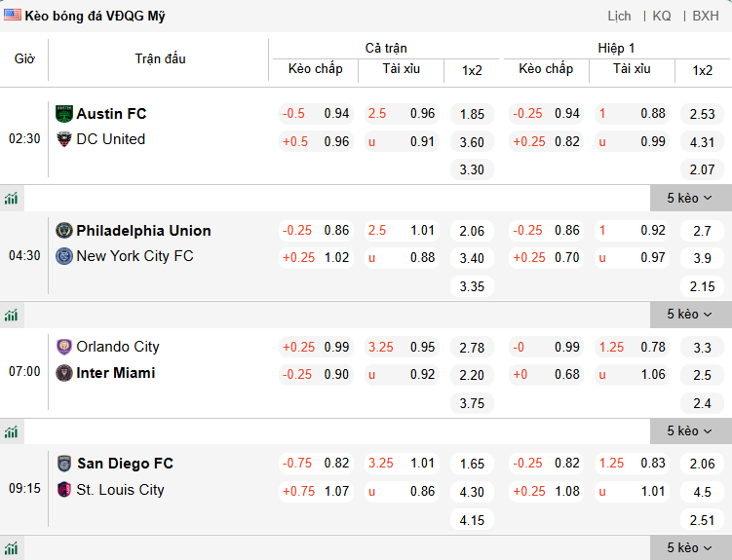Click the US flag league icon
The width and height of the screenshot is (732, 560).
[x=13, y=16]
